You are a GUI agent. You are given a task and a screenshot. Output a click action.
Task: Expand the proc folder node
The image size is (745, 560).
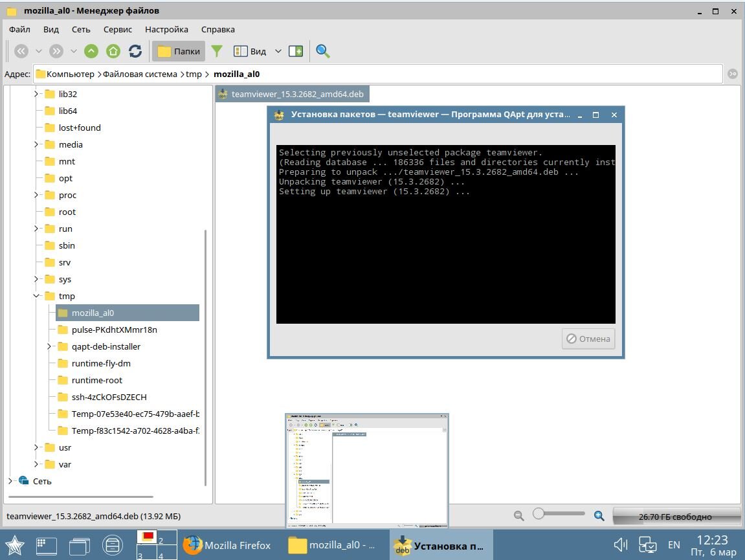click(x=36, y=195)
